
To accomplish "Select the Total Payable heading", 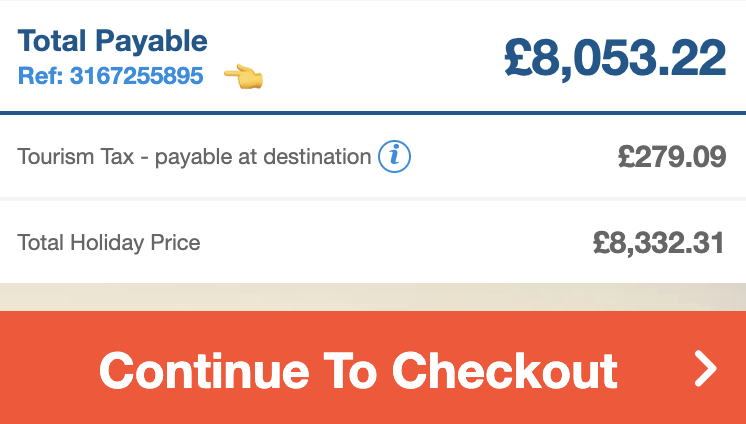I will click(x=113, y=41).
